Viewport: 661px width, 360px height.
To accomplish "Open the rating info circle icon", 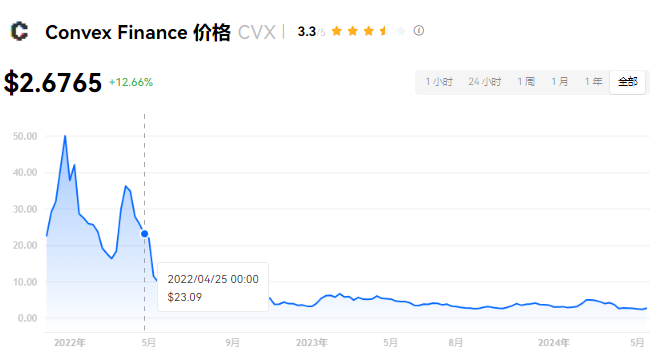I will (418, 31).
